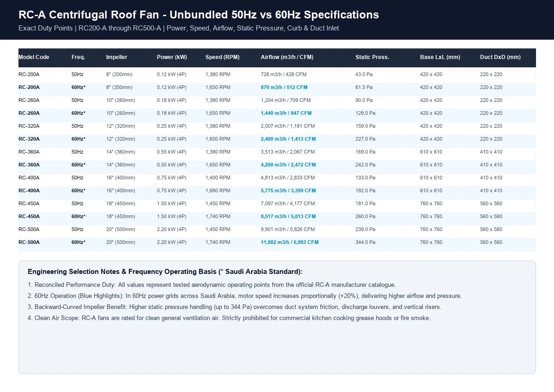
Task: Click highlighted airflow '8,517 m3/h / 5,013 CFM'
Action: click(288, 216)
